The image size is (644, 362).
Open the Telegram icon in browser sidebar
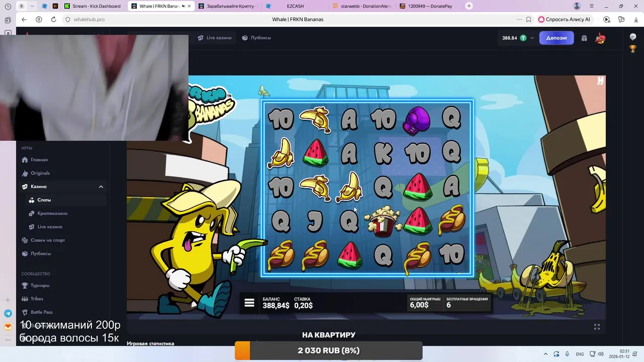[x=8, y=313]
